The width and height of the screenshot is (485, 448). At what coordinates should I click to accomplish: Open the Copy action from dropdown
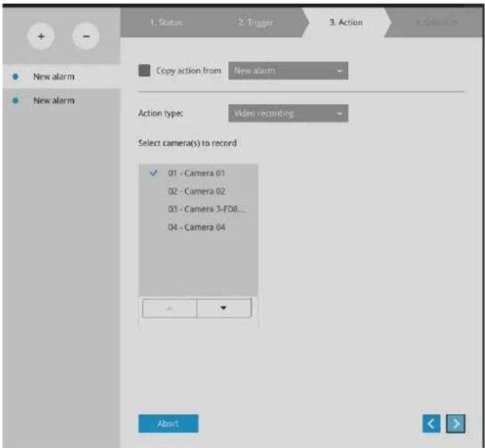288,71
